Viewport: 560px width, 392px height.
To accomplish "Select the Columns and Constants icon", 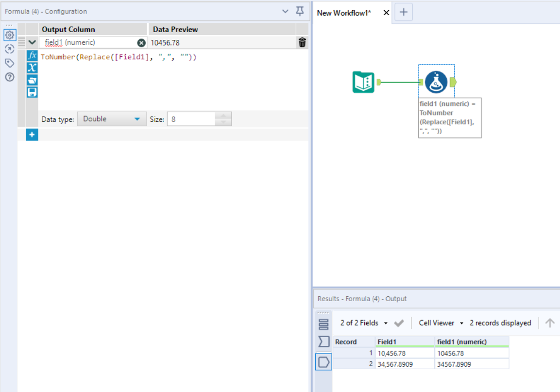I will 32,68.
